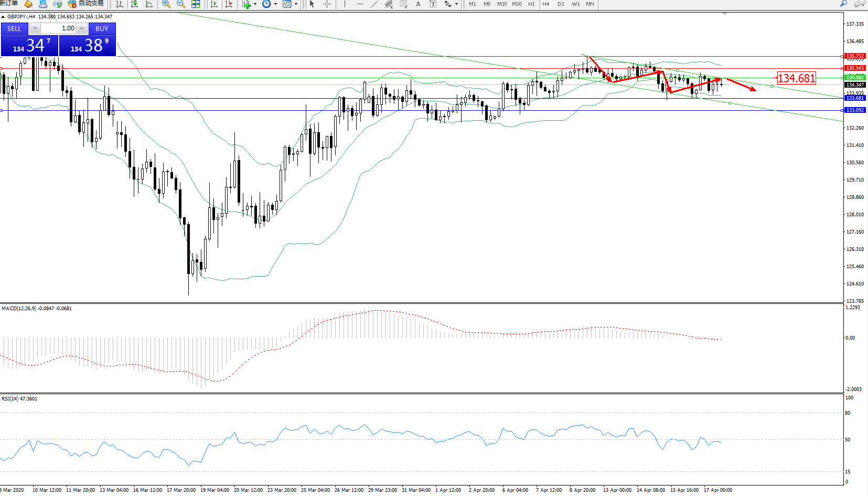Image resolution: width=868 pixels, height=496 pixels.
Task: Select the text label 'A' tool
Action: [x=418, y=4]
